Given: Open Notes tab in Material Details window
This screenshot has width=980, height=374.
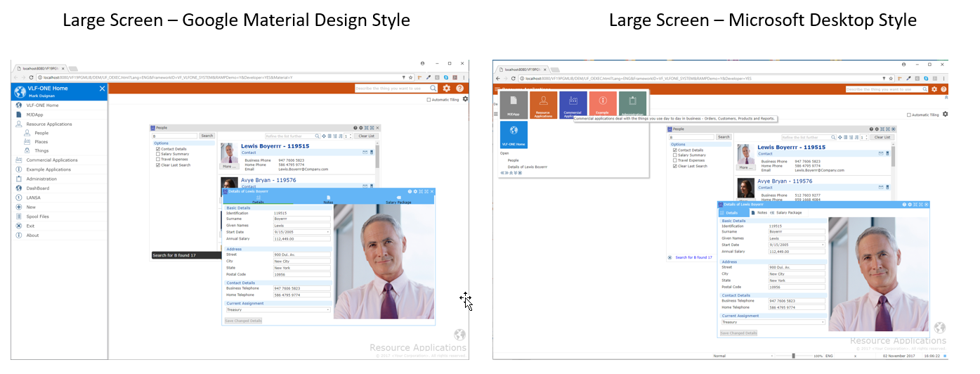Looking at the screenshot, I should [x=327, y=200].
